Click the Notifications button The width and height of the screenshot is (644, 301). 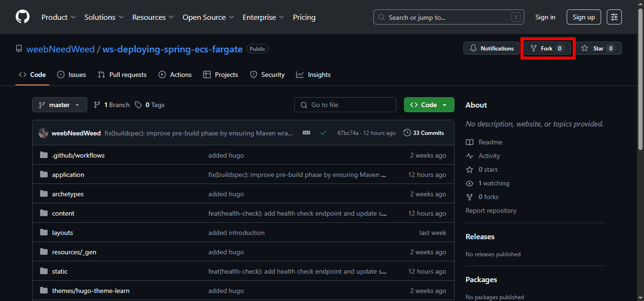click(x=492, y=49)
